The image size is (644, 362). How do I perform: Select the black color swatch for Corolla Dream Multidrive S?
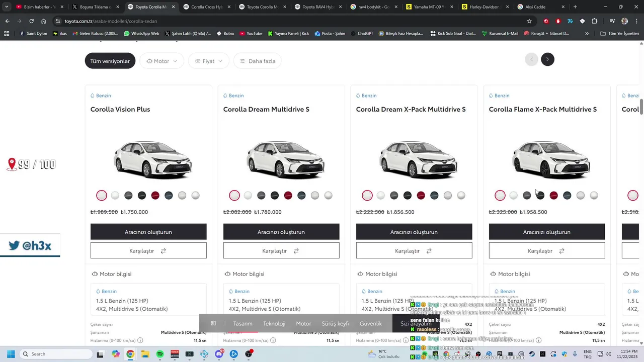tap(275, 196)
